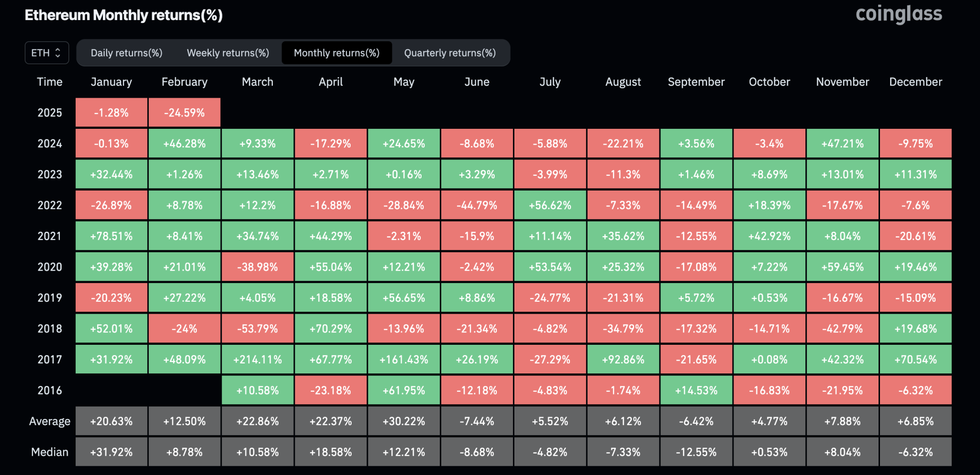
Task: Click the Time column header
Action: (50, 82)
